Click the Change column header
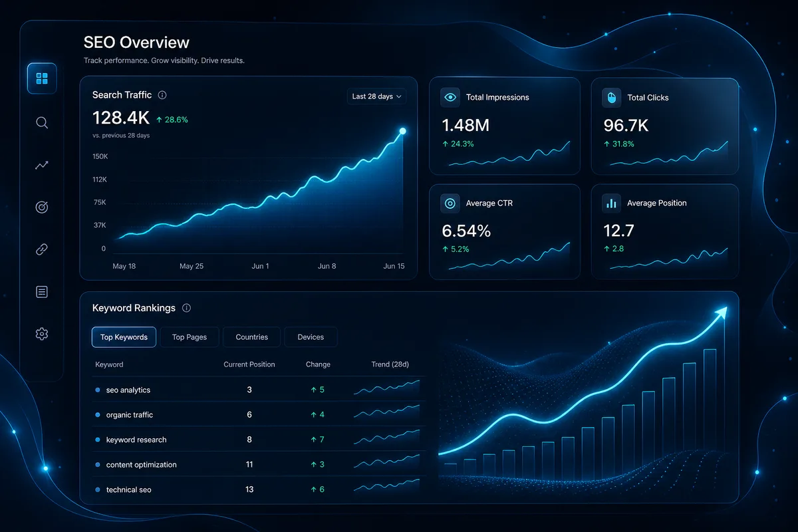 [x=318, y=364]
